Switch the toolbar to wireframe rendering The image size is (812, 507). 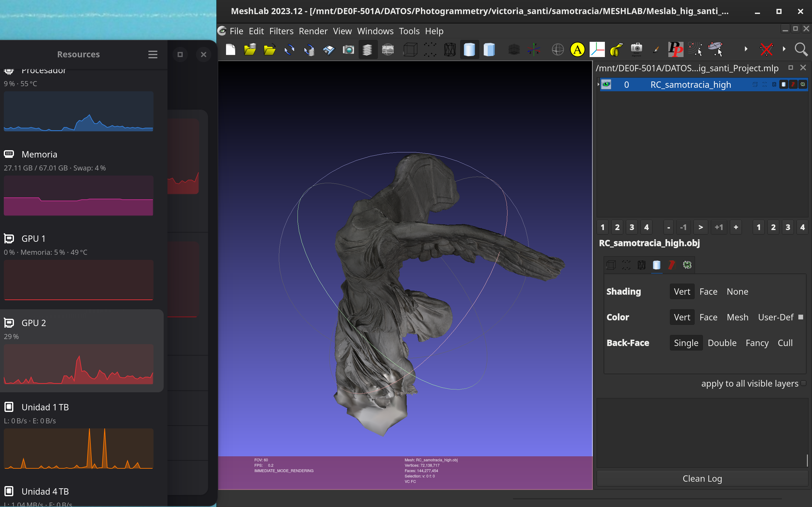pos(450,50)
